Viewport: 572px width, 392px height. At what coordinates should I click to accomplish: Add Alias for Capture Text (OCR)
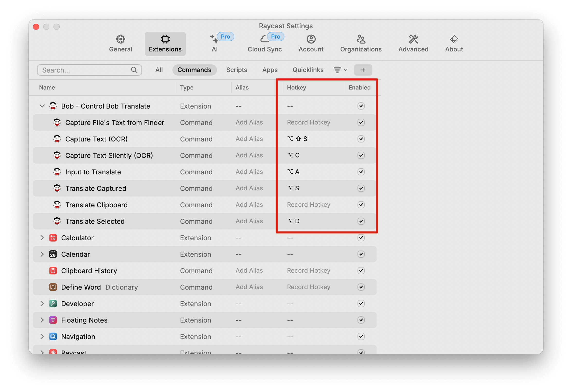tap(249, 139)
